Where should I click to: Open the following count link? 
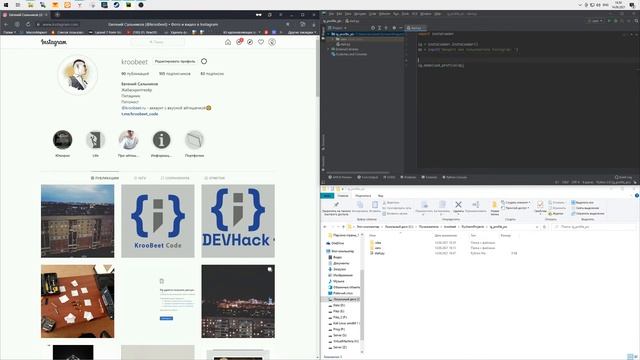coord(212,74)
